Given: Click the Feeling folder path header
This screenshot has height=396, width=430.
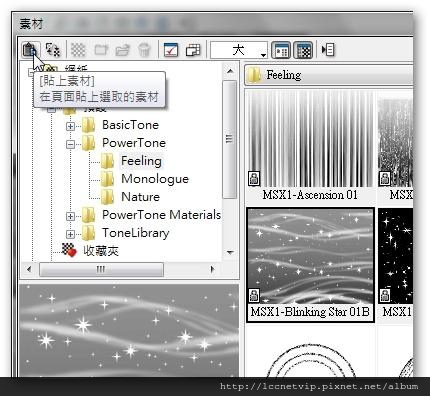Looking at the screenshot, I should [x=329, y=75].
